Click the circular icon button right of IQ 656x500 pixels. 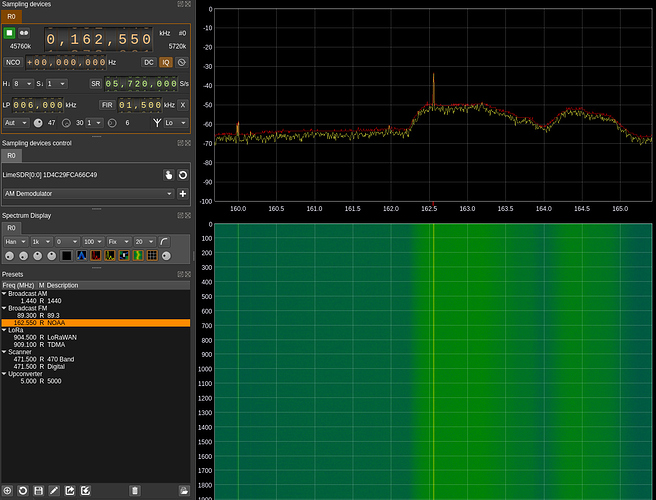click(x=182, y=62)
